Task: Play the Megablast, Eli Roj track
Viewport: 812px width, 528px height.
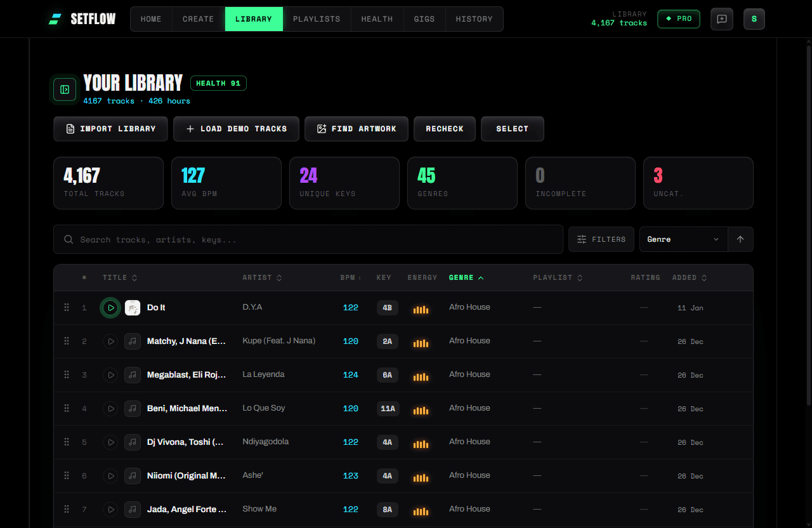Action: (110, 375)
